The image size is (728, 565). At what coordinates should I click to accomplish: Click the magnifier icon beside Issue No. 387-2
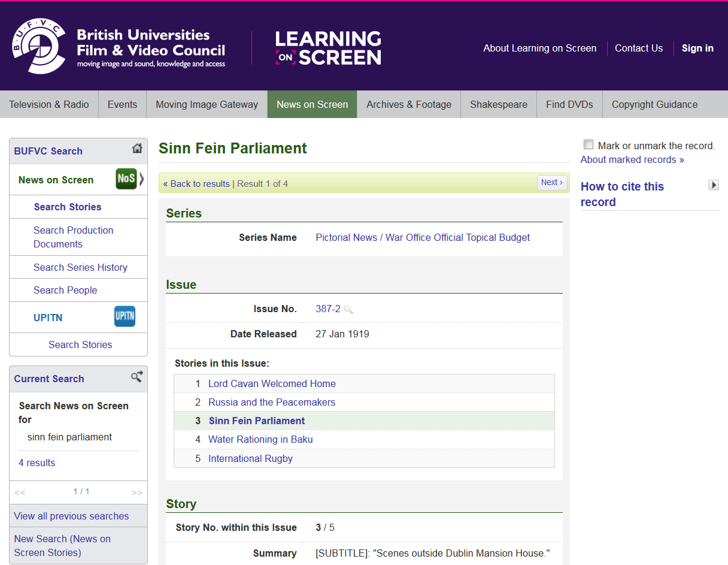(348, 310)
